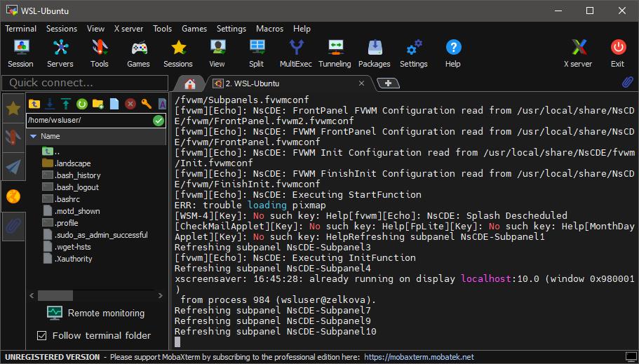Select the parent directory '..' entry

(51, 151)
